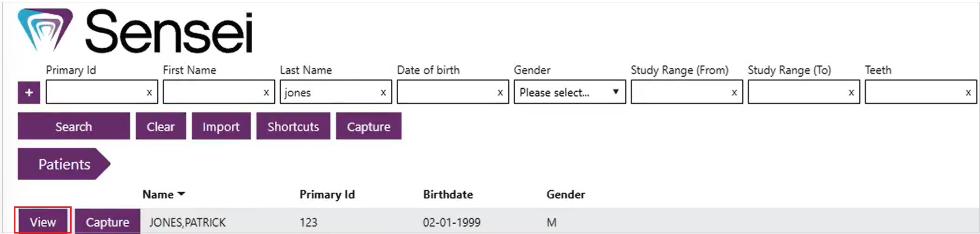The width and height of the screenshot is (980, 234).
Task: Click the purple plus add-field icon
Action: point(29,92)
